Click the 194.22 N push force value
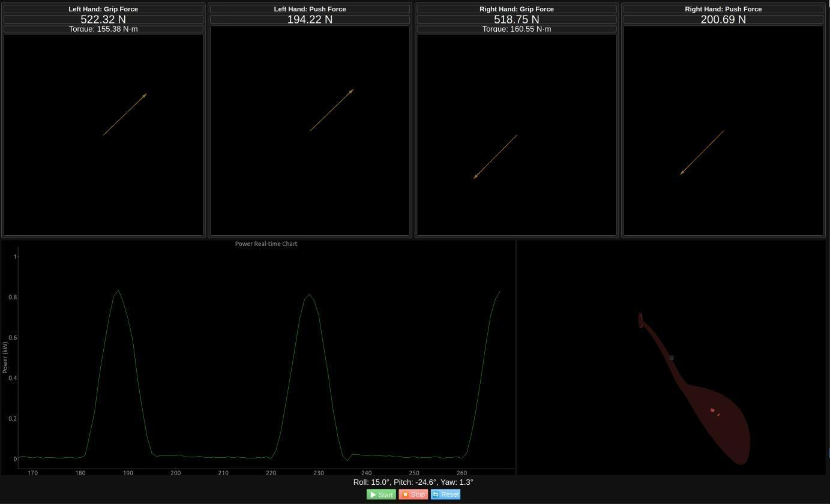This screenshot has width=830, height=504. pos(310,20)
